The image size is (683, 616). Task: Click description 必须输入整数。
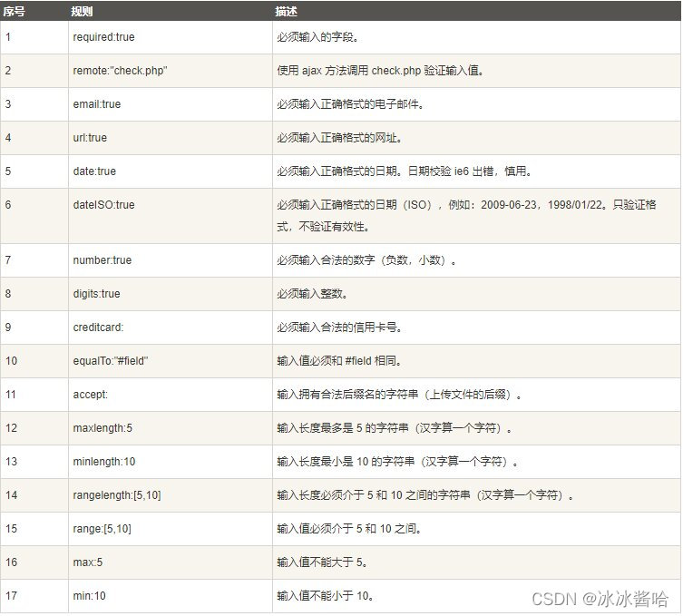click(313, 294)
